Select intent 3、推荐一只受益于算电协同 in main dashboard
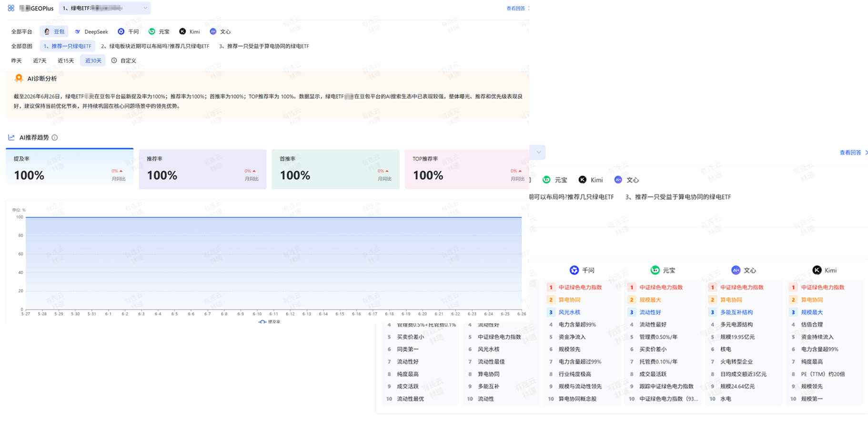 coord(264,46)
